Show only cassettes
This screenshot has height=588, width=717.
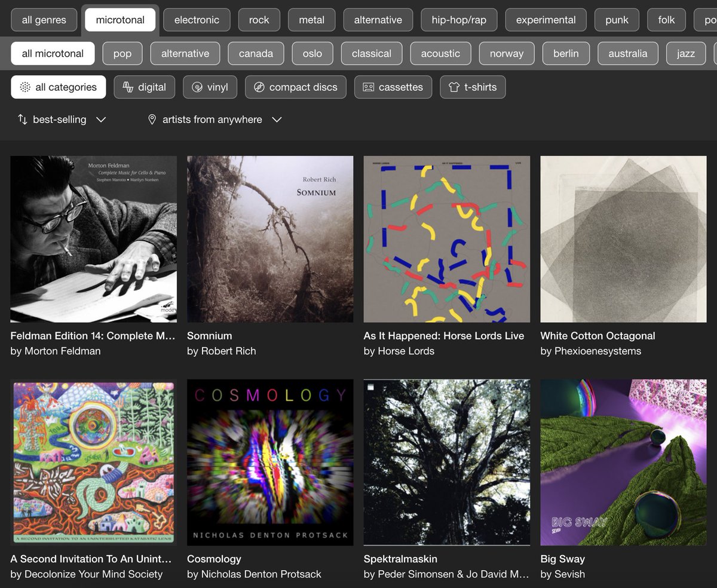point(393,87)
